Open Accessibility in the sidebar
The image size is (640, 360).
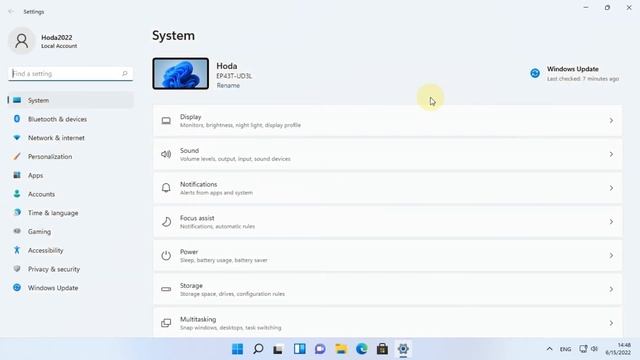(x=71, y=250)
